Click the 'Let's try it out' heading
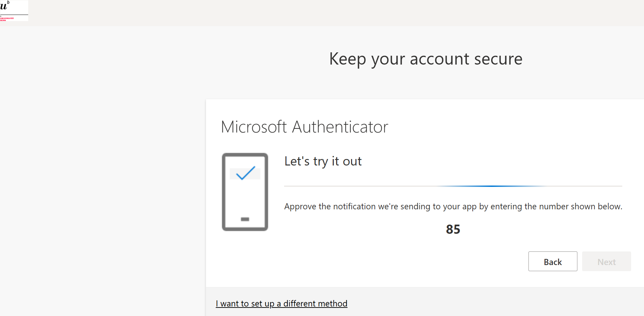This screenshot has width=644, height=316. coord(323,161)
